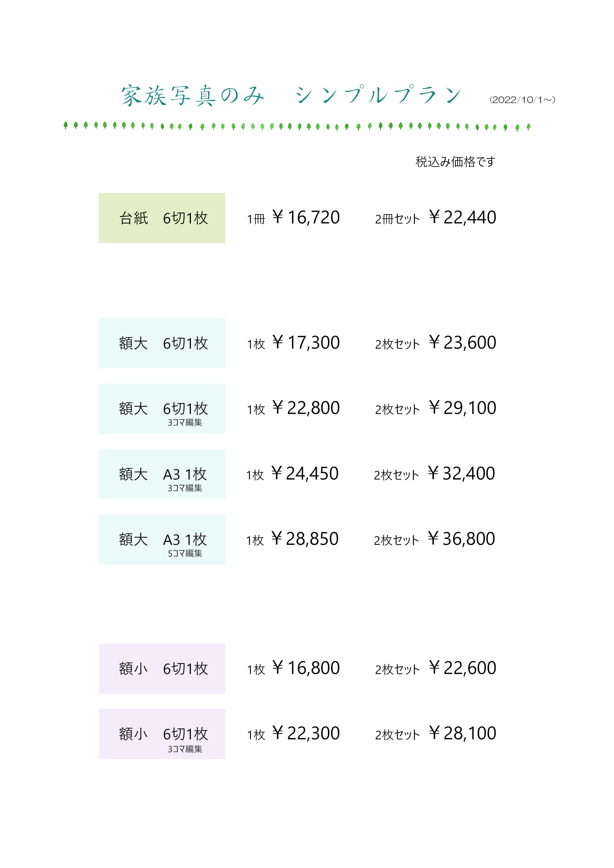Click the ¥28,100 set price

(462, 733)
